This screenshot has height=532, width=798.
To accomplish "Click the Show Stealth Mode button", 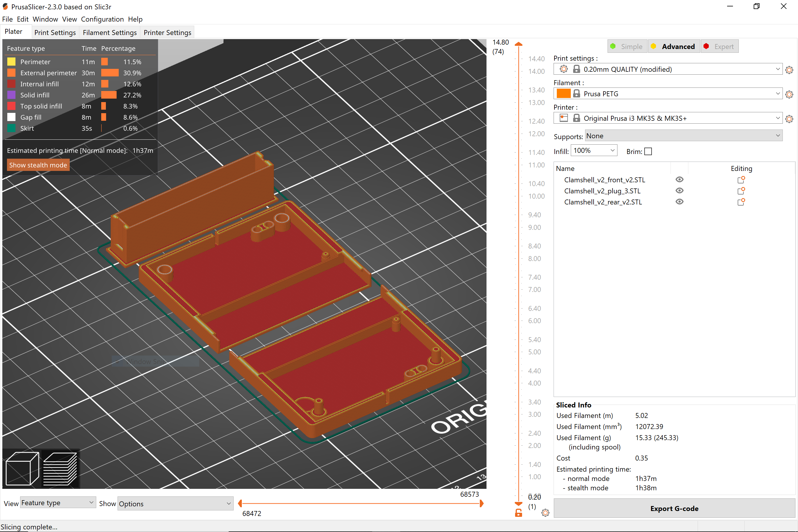I will 37,165.
